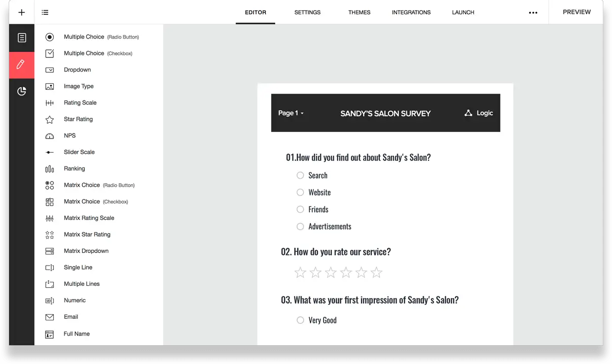Select Very Good under question 03
This screenshot has height=364, width=612.
click(x=300, y=320)
